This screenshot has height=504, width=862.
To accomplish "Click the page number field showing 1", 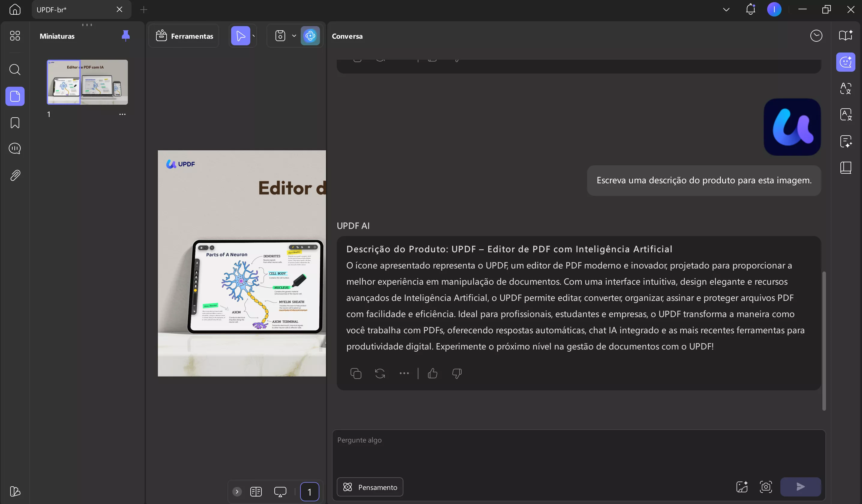I will pos(309,492).
